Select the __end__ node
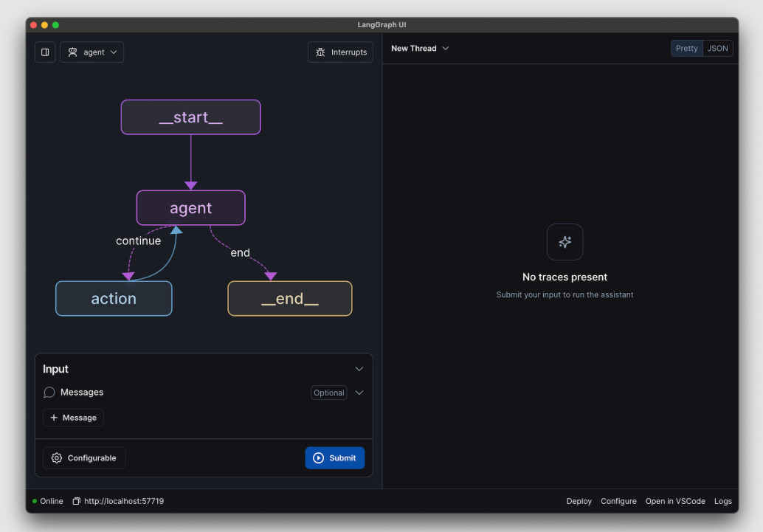The image size is (763, 532). pyautogui.click(x=289, y=298)
